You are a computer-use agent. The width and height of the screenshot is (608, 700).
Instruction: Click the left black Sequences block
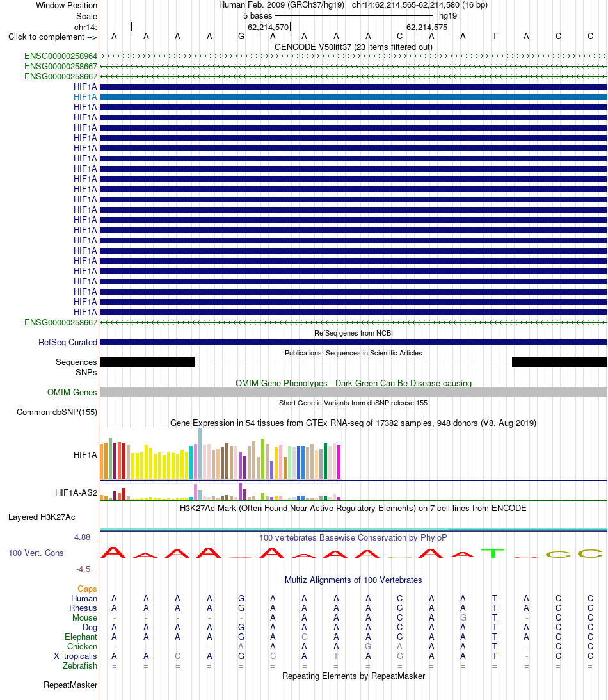[x=148, y=362]
